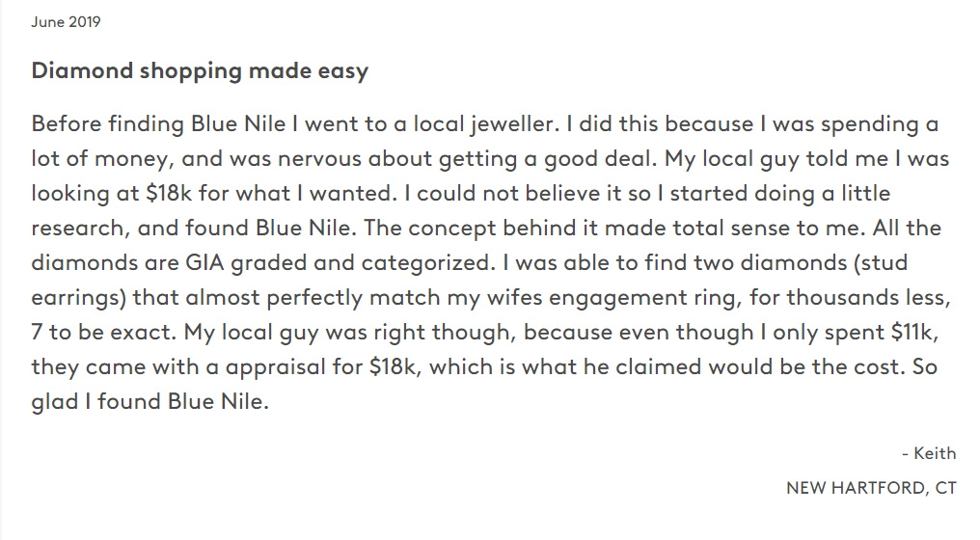Click the word concept in review
Image resolution: width=980 pixels, height=540 pixels.
(452, 229)
